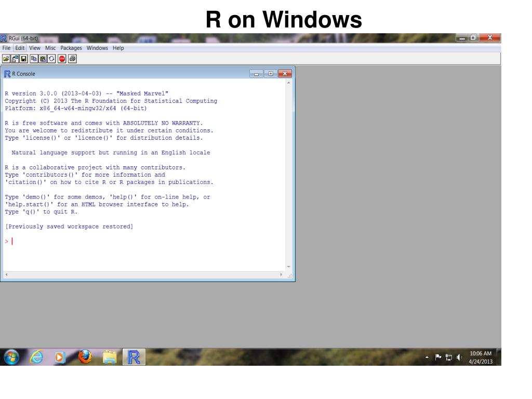
Task: Click the Load workspace toolbar icon
Action: tap(15, 59)
